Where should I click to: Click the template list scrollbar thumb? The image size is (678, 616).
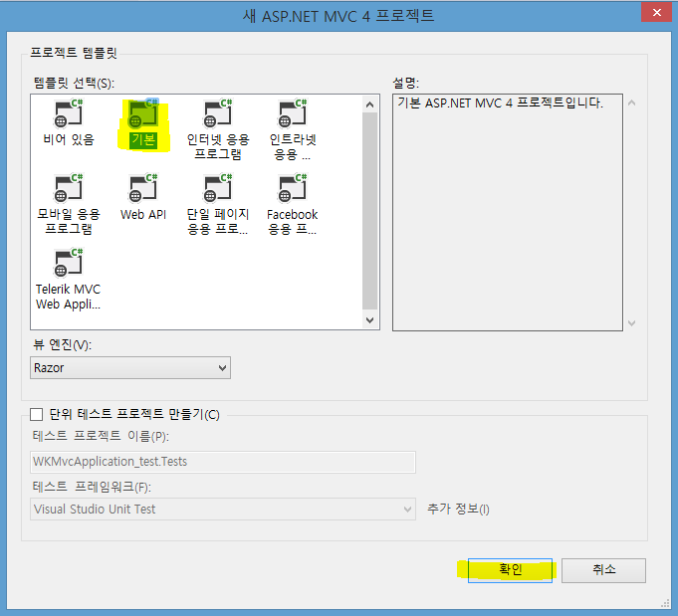[x=369, y=211]
